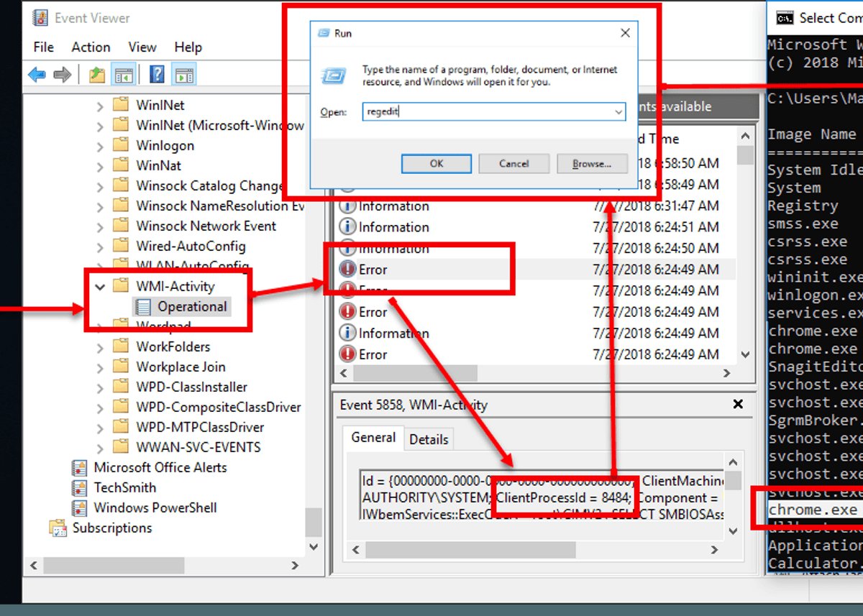Click the Browse... button
Image resolution: width=863 pixels, height=616 pixels.
point(592,164)
